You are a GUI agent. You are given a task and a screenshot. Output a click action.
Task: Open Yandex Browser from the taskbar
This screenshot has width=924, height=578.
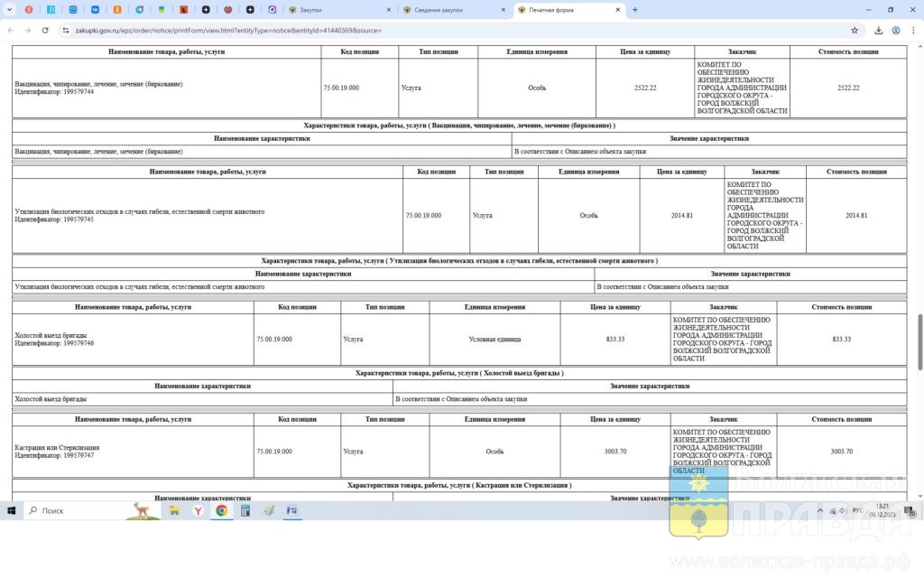click(x=198, y=510)
